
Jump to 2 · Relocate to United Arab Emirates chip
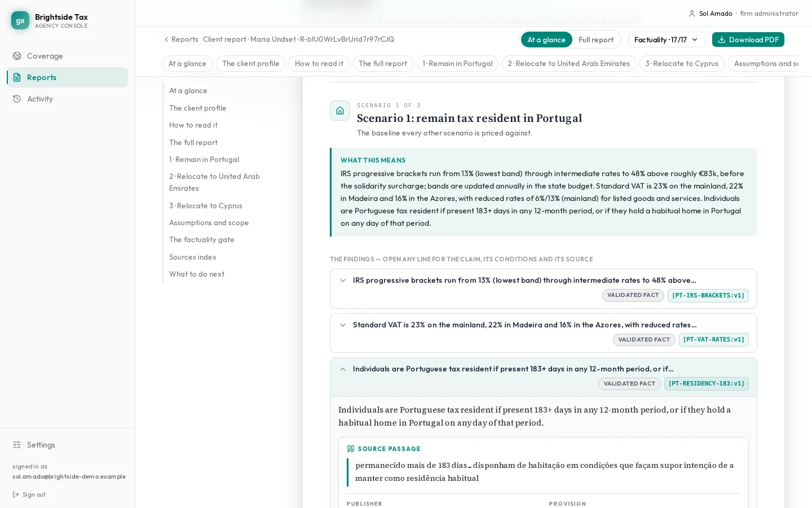click(568, 64)
